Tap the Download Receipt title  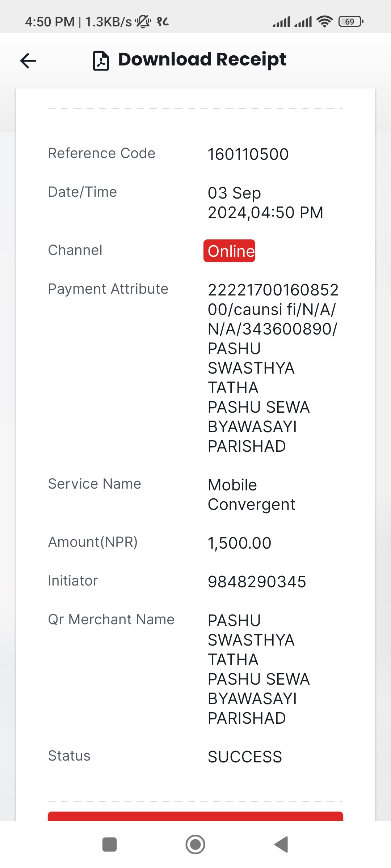tap(202, 60)
